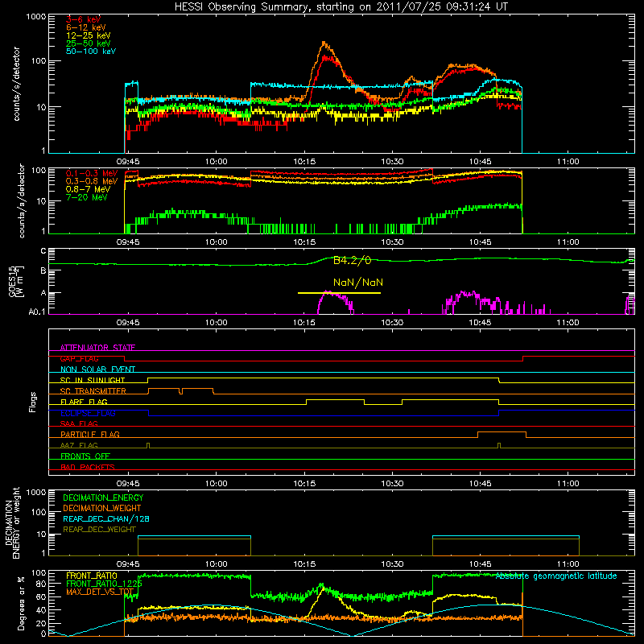Click the 0.1-0.3 MeV legend label

pyautogui.click(x=92, y=173)
